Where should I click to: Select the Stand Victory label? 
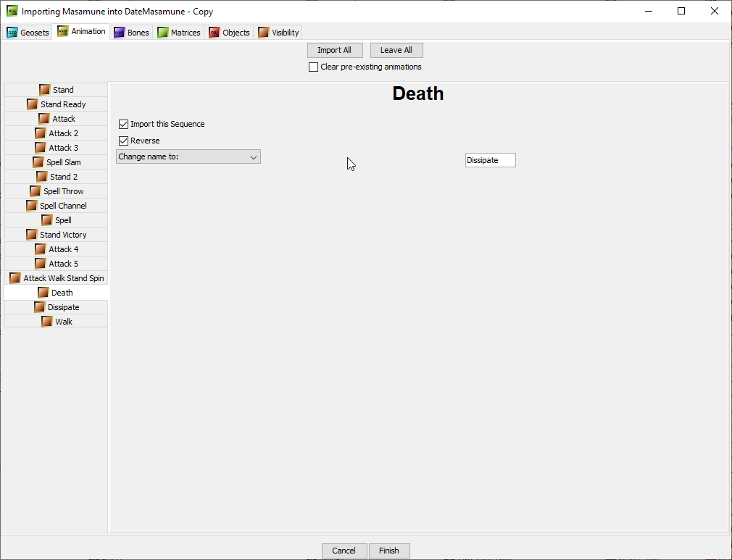coord(63,234)
